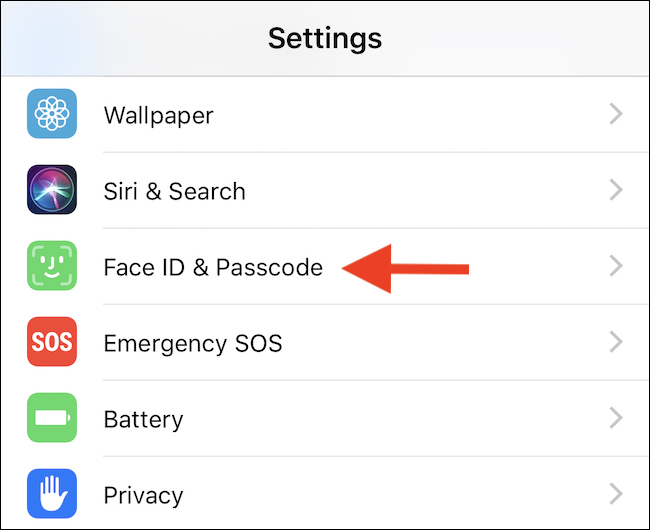Expand Wallpaper row chevron
650x530 pixels.
point(616,114)
